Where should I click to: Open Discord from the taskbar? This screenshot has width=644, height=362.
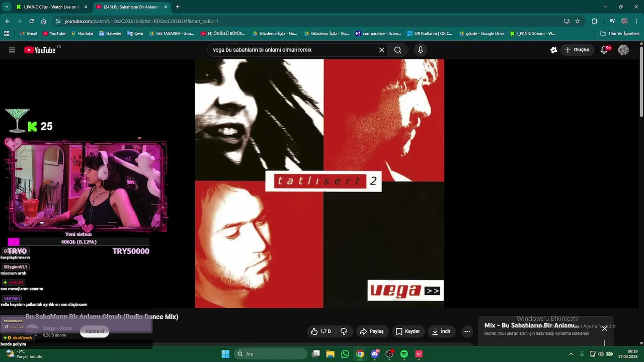point(374,354)
